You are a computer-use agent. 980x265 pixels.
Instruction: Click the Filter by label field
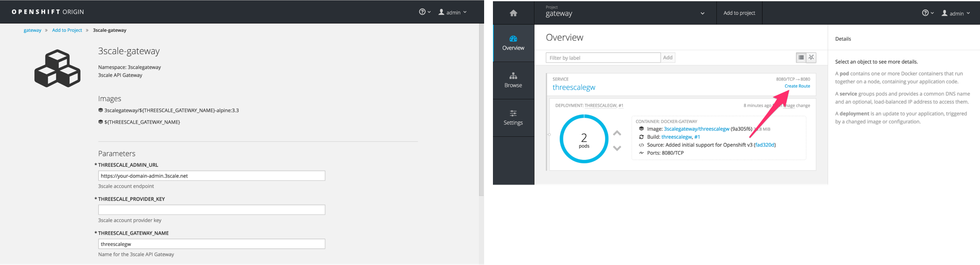(x=603, y=58)
